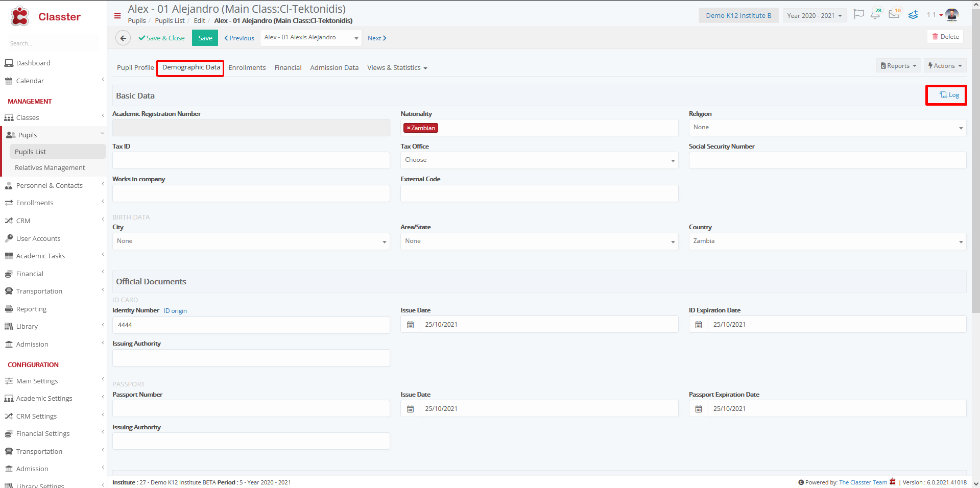Open Pupils List in sidebar
Image resolution: width=980 pixels, height=488 pixels.
pyautogui.click(x=57, y=152)
